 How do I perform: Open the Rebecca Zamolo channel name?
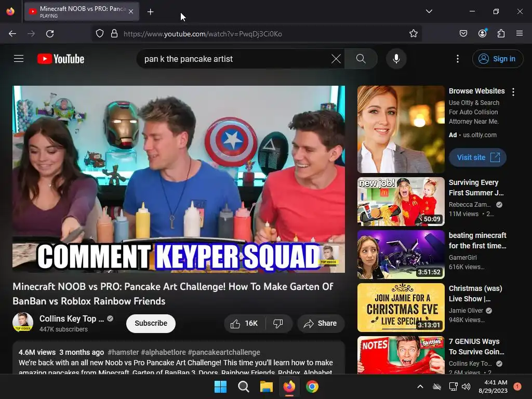[x=470, y=205]
